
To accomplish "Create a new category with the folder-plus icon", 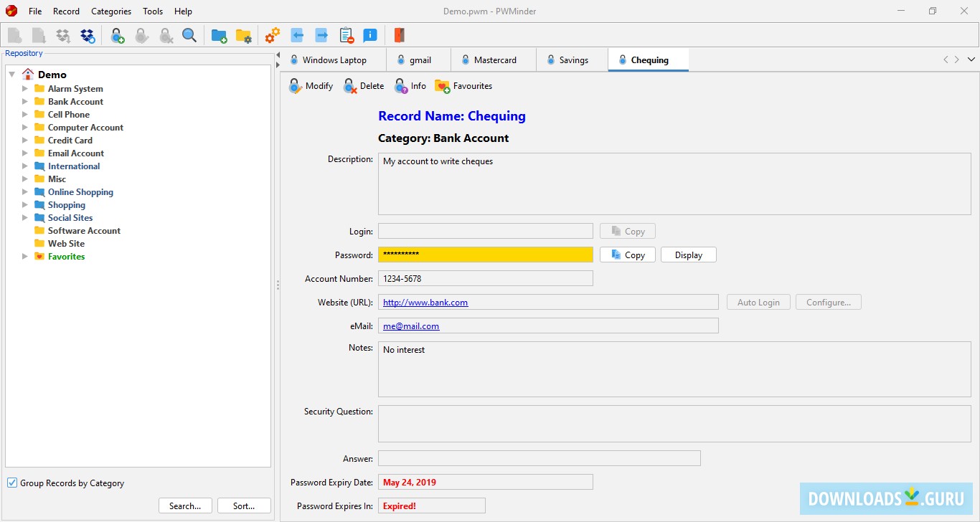I will click(x=219, y=34).
